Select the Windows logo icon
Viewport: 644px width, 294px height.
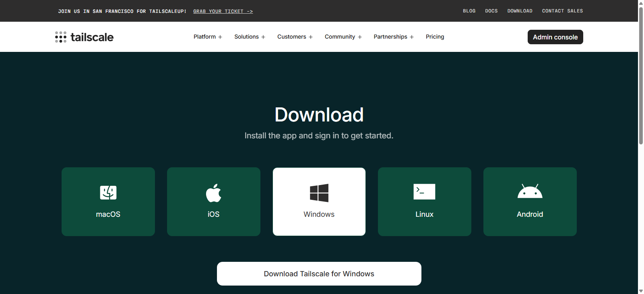(319, 193)
